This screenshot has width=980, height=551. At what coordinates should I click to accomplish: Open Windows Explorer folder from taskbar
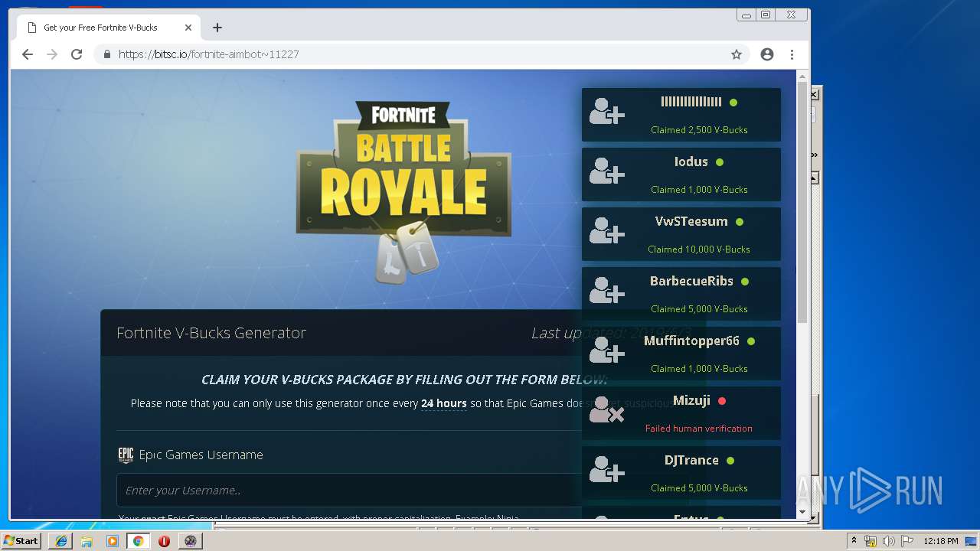[87, 541]
